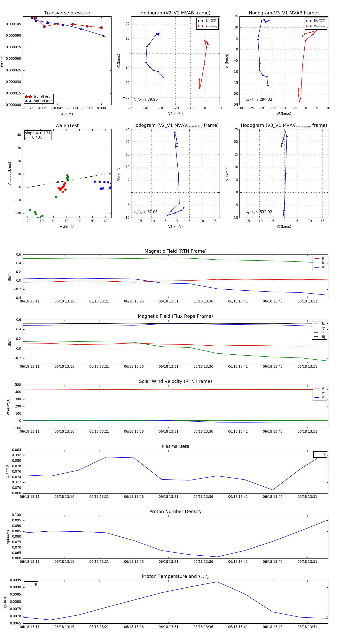
Task: Click the 'Transverse pressure' plot title
Action: click(x=67, y=13)
